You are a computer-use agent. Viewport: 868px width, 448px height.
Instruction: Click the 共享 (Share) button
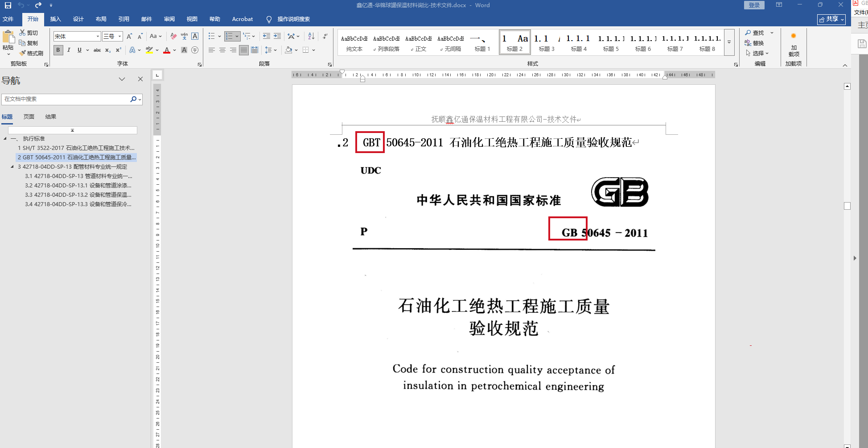(x=831, y=19)
